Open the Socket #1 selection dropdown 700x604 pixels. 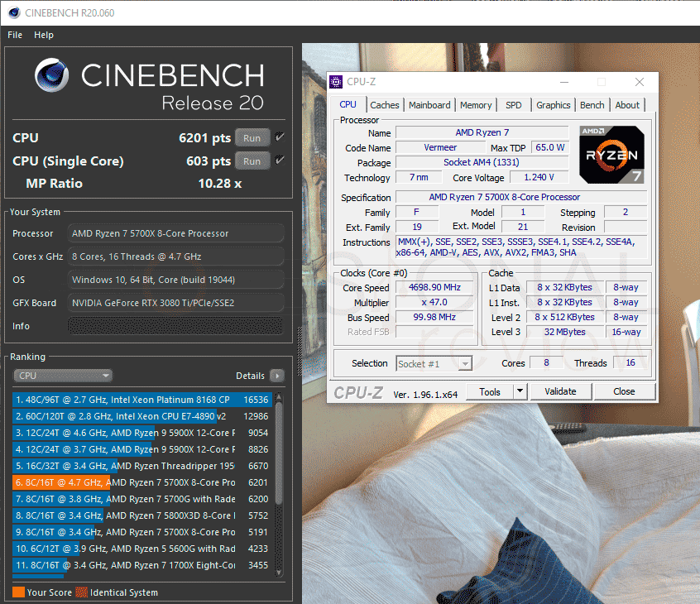pos(434,364)
